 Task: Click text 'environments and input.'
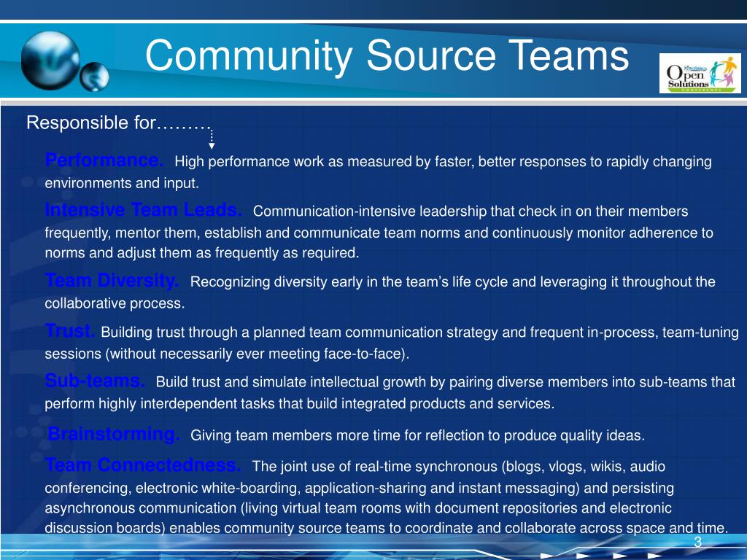pos(122,183)
